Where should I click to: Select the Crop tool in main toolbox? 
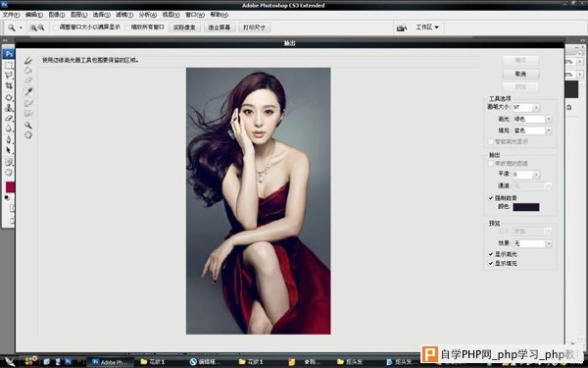coord(9,86)
